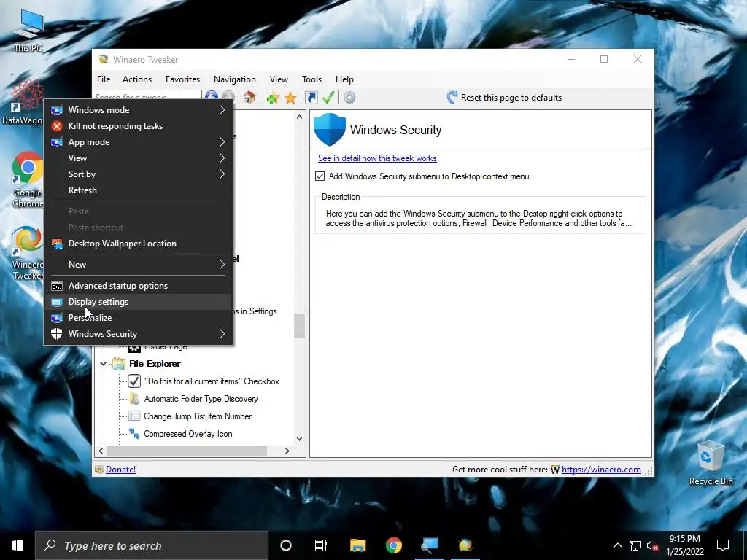
Task: Open the Actions menu
Action: (137, 79)
